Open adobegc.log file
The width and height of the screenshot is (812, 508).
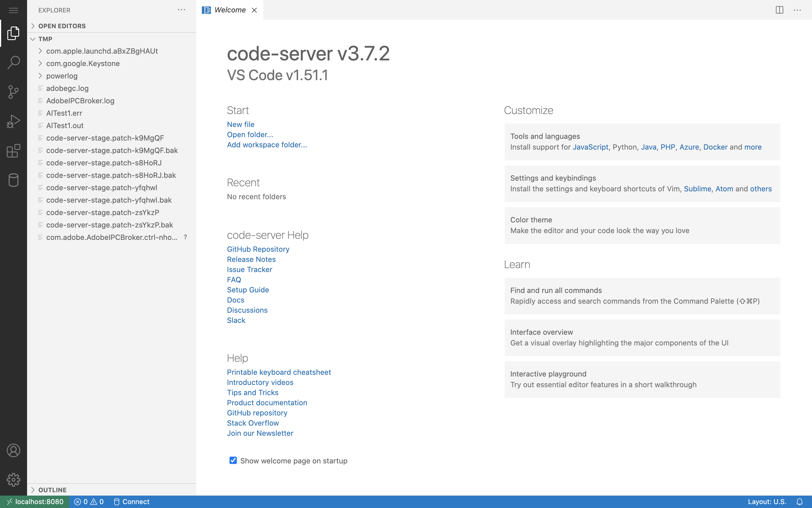112,88
